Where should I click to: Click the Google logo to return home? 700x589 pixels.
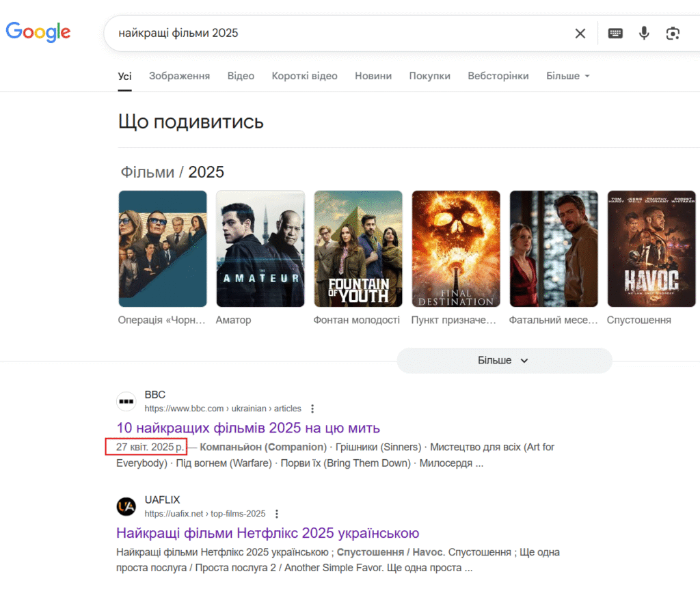(38, 32)
